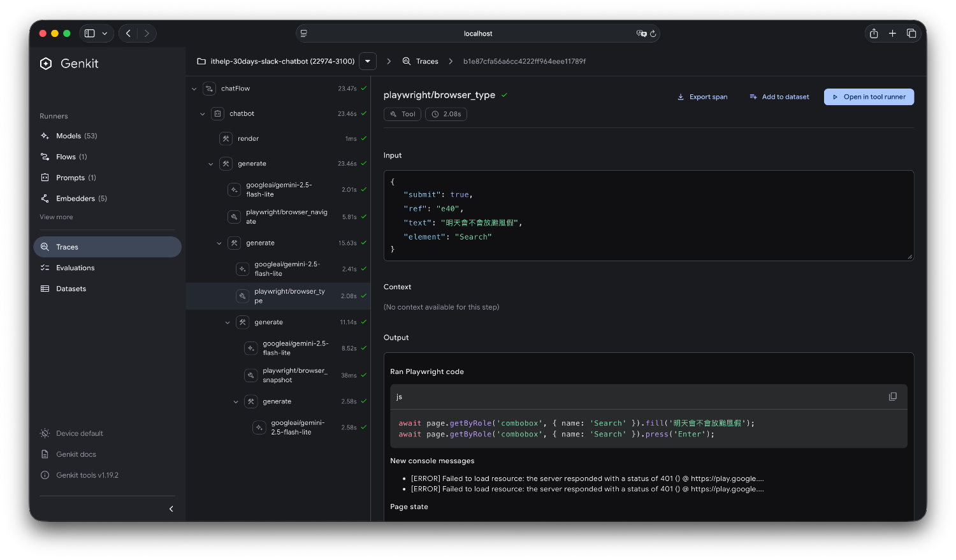Click the trace ID b1e87cfa56a6cc4222ff964eee11789f

click(525, 61)
